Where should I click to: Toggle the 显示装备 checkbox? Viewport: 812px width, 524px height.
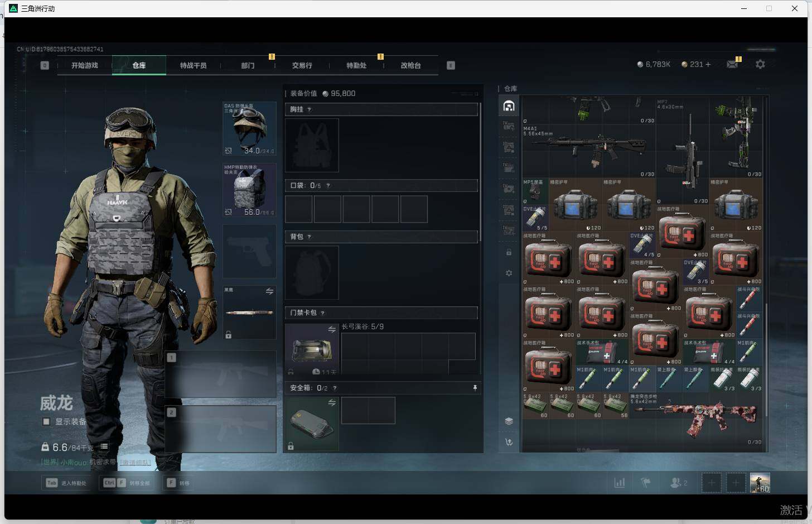(46, 421)
